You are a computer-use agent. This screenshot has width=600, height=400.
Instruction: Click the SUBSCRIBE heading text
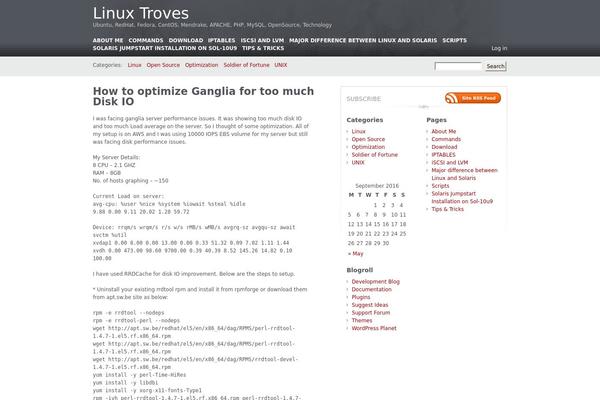tap(364, 99)
